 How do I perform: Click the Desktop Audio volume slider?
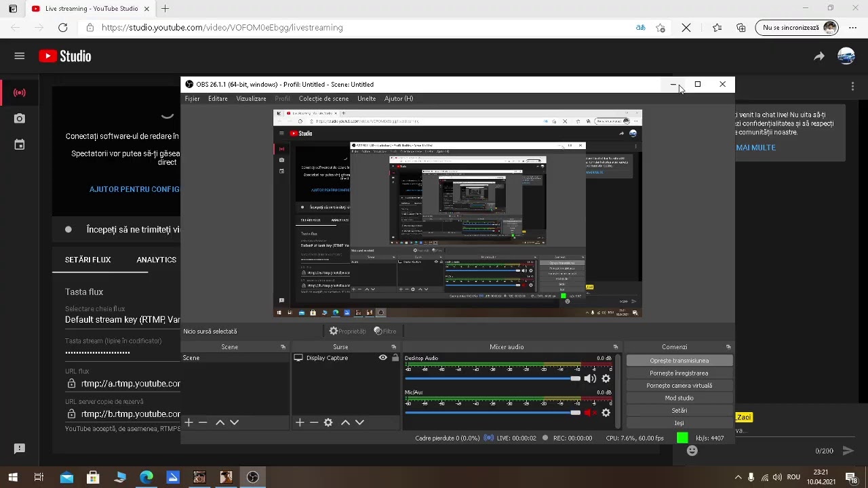click(x=493, y=378)
